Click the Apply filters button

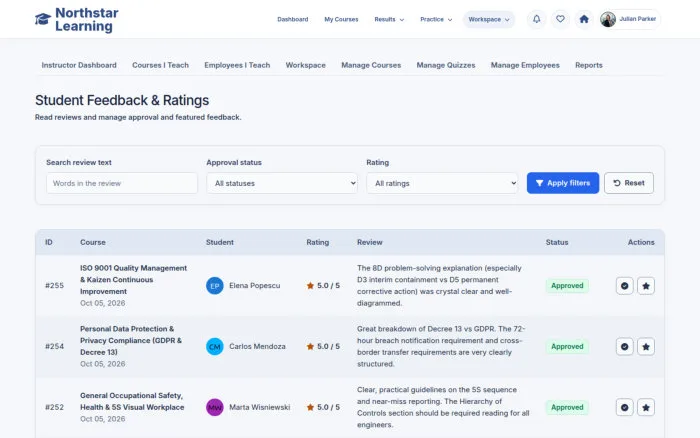point(563,183)
